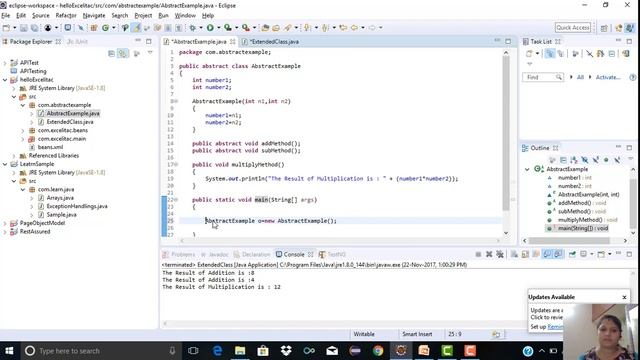Click the Windows Start button
Viewport: 640px width, 360px height.
pyautogui.click(x=9, y=351)
